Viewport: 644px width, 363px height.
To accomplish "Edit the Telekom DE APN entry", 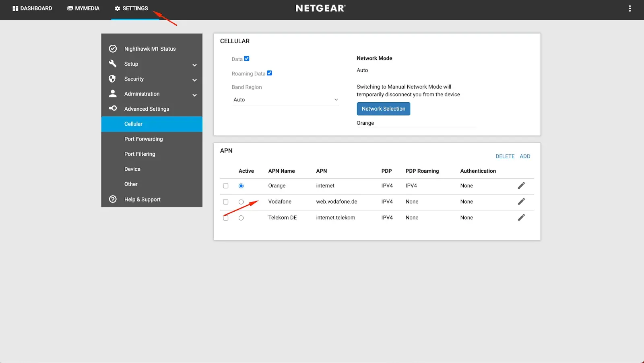I will (521, 218).
